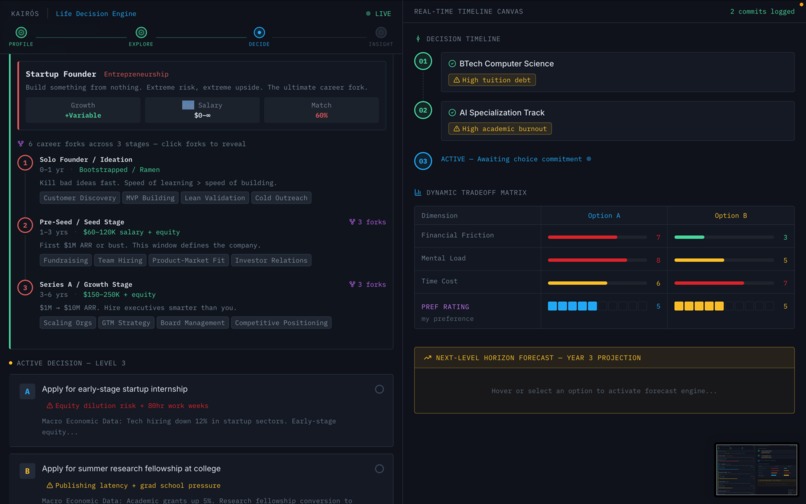806x504 pixels.
Task: Click the Match 60% stat box
Action: 321,110
